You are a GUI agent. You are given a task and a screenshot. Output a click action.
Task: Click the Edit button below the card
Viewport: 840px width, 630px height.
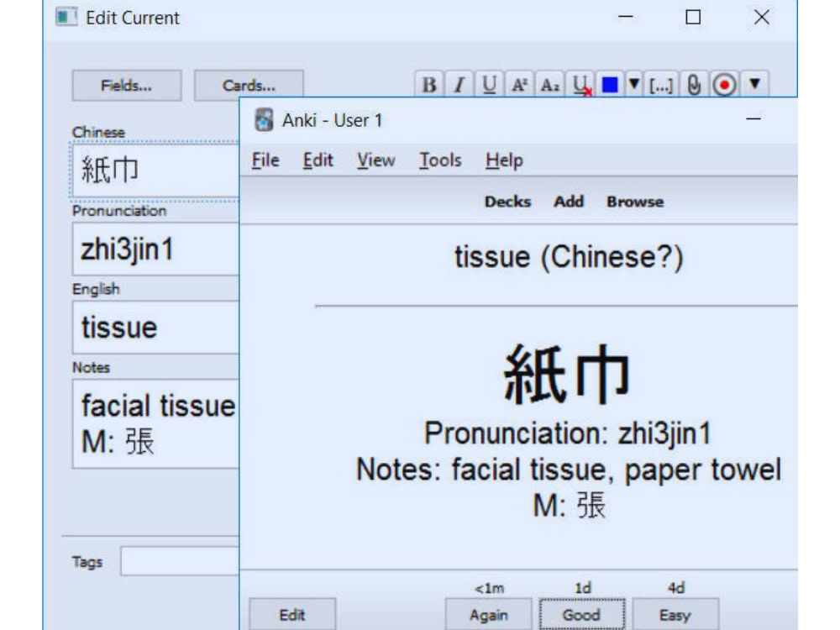(292, 615)
